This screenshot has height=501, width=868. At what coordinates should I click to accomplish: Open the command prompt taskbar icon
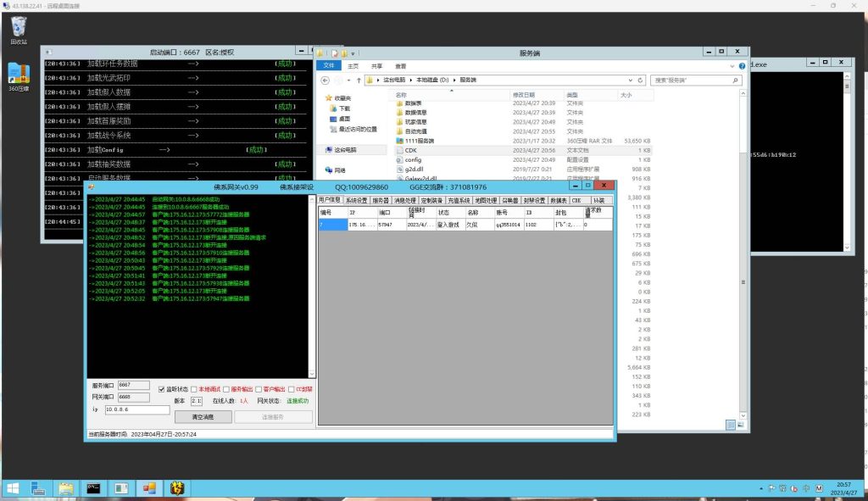click(x=94, y=487)
